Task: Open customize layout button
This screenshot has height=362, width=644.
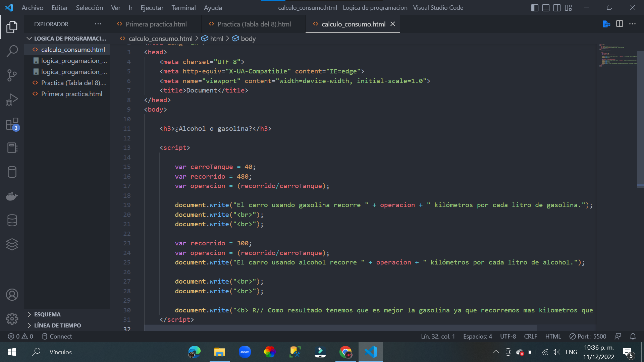Action: click(x=568, y=7)
